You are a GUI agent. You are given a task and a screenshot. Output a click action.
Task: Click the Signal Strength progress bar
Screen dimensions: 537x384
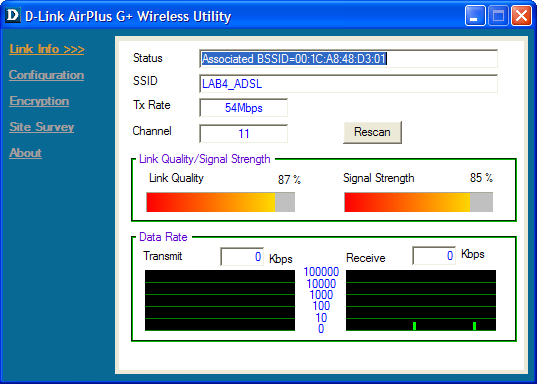419,202
